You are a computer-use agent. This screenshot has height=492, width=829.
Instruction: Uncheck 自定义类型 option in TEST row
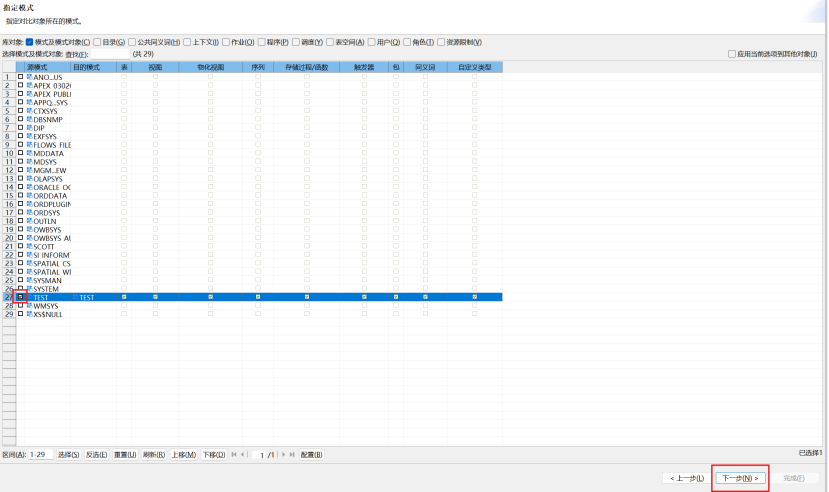475,297
